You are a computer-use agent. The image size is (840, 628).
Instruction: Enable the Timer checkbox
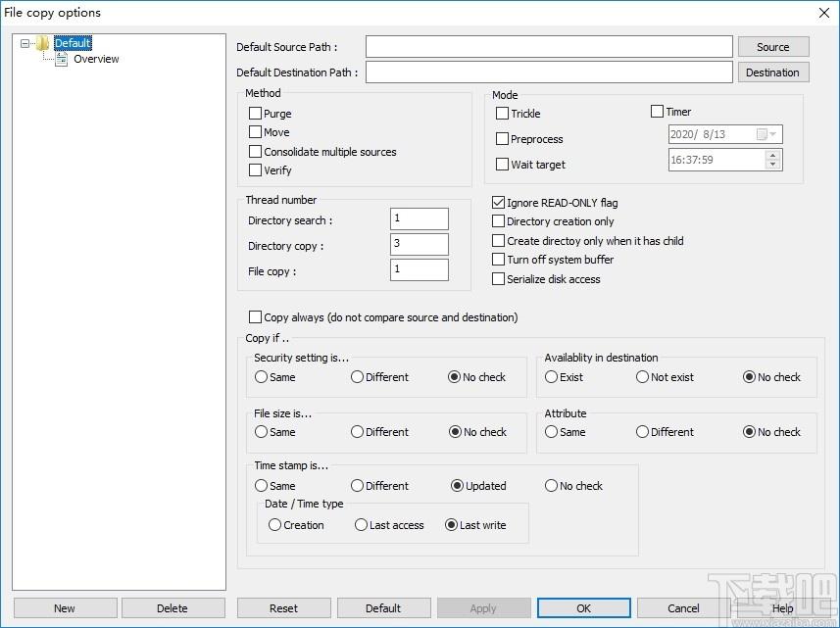point(657,112)
